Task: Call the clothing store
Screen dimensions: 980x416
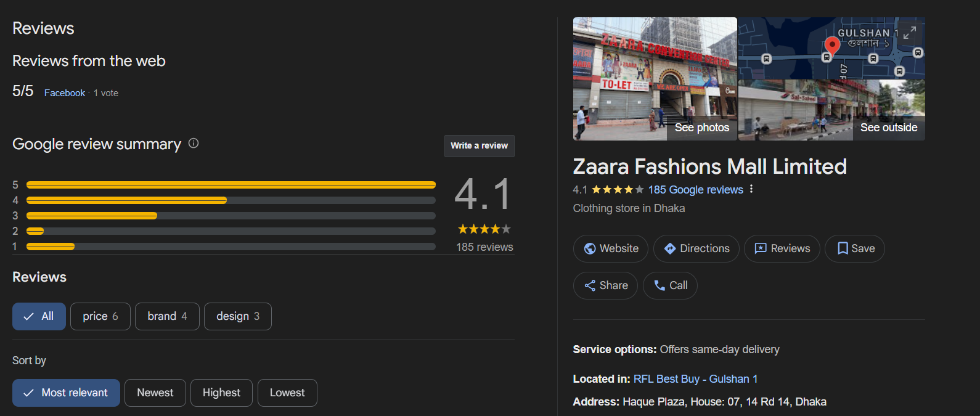Action: (670, 285)
